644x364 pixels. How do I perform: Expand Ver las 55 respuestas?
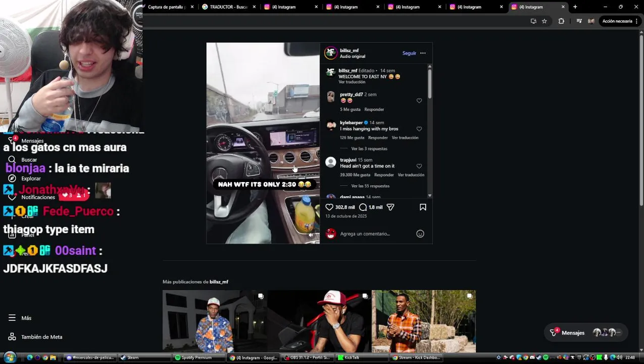pyautogui.click(x=370, y=186)
